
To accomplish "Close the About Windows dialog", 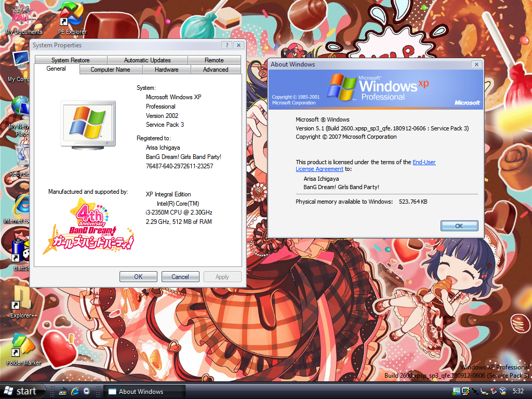I will [x=477, y=64].
